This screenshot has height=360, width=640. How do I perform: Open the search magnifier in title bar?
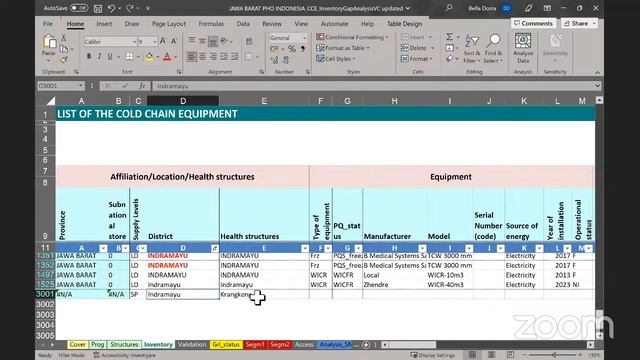tap(449, 8)
